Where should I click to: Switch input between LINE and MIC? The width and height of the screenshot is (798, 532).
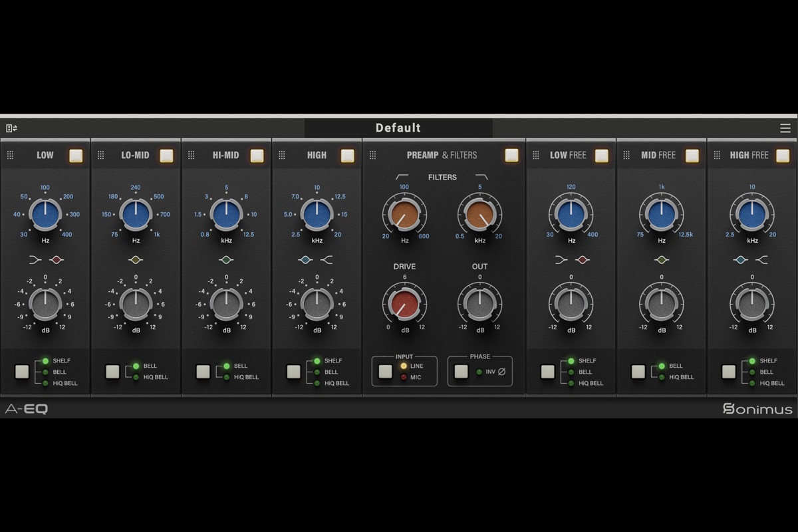(385, 372)
